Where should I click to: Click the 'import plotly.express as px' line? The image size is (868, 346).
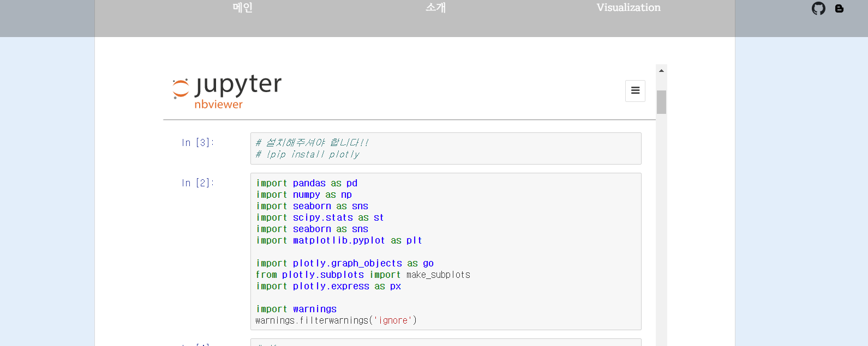coord(328,286)
